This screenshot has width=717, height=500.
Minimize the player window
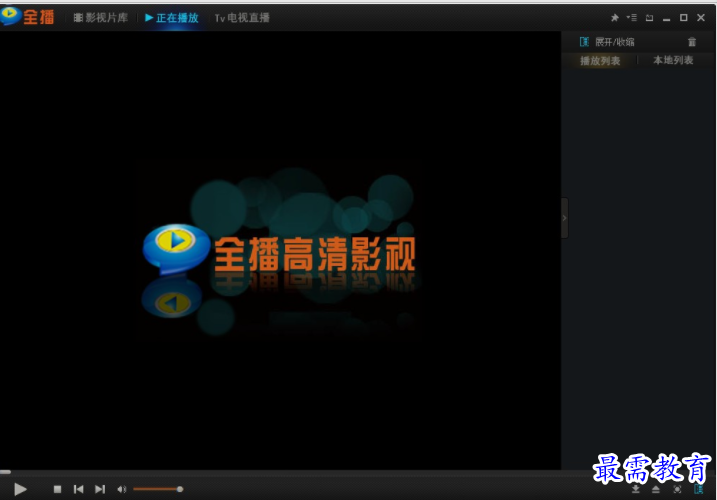[x=667, y=18]
